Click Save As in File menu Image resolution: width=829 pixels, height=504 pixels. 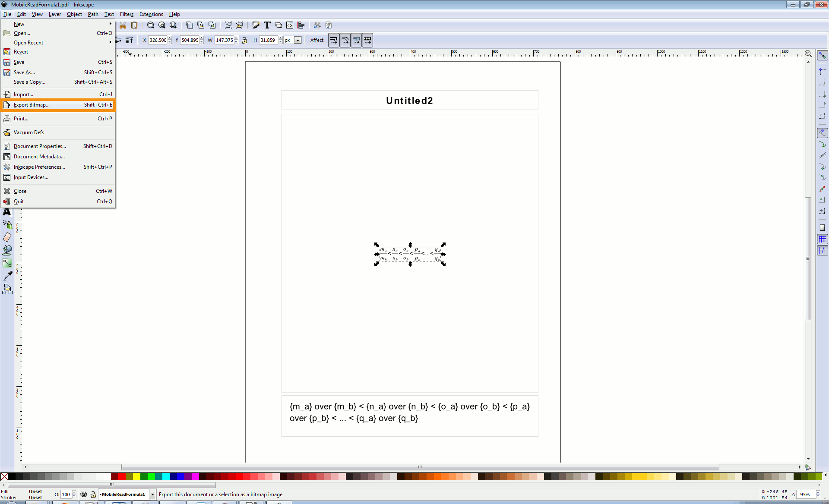pos(24,72)
